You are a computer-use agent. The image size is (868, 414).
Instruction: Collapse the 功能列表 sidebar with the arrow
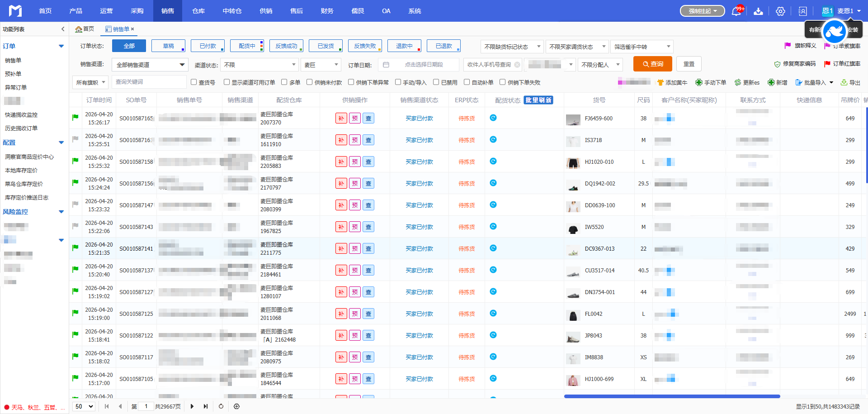click(x=63, y=29)
